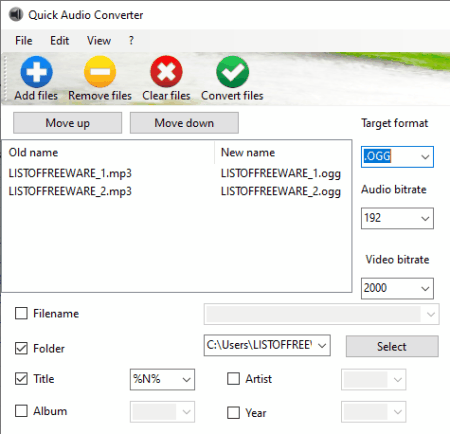This screenshot has width=450, height=434.
Task: Open the View menu
Action: click(99, 41)
